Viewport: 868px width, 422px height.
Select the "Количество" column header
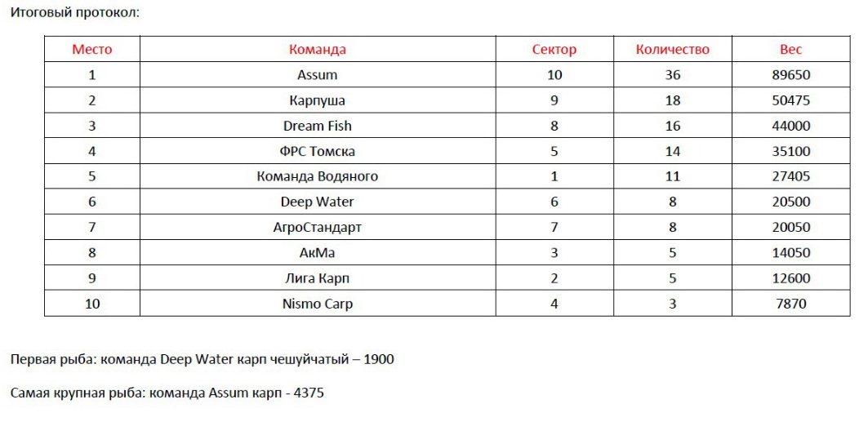(673, 49)
